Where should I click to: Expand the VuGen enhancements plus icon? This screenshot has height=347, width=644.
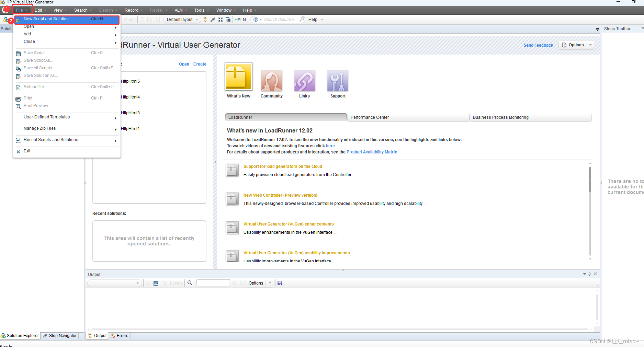coord(232,228)
